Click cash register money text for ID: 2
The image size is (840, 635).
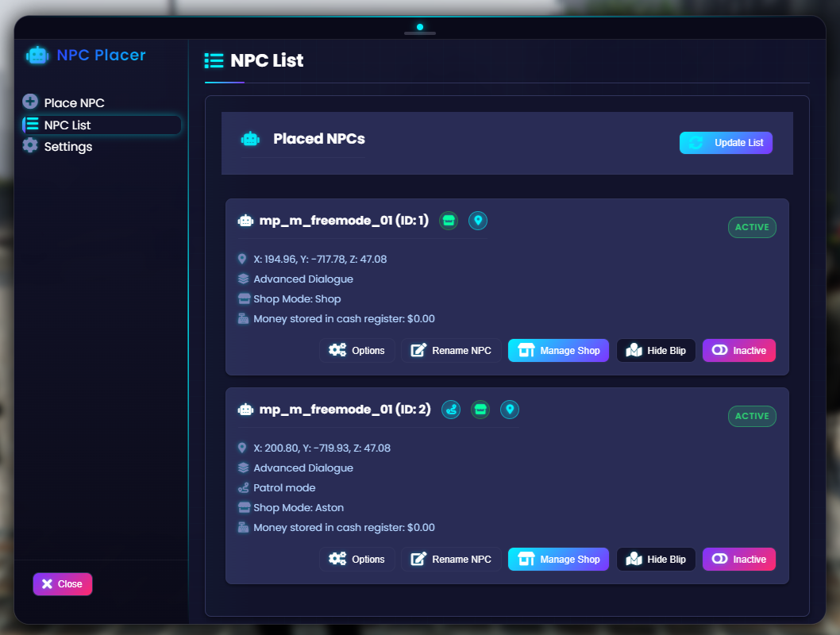[x=344, y=527]
